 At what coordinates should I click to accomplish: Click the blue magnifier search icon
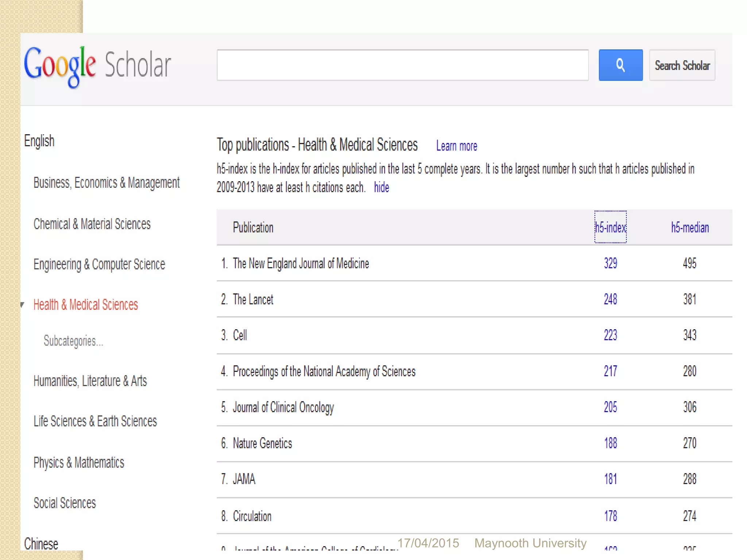click(x=620, y=65)
